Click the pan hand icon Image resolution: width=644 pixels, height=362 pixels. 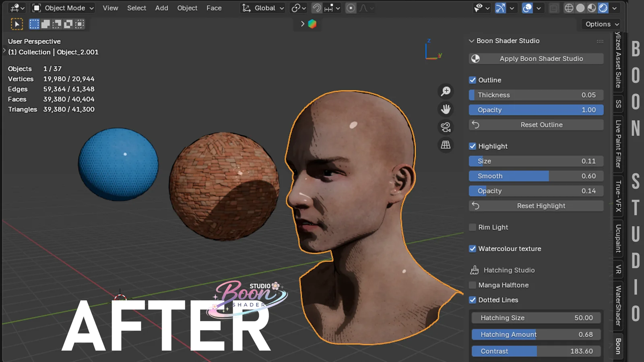tap(445, 109)
